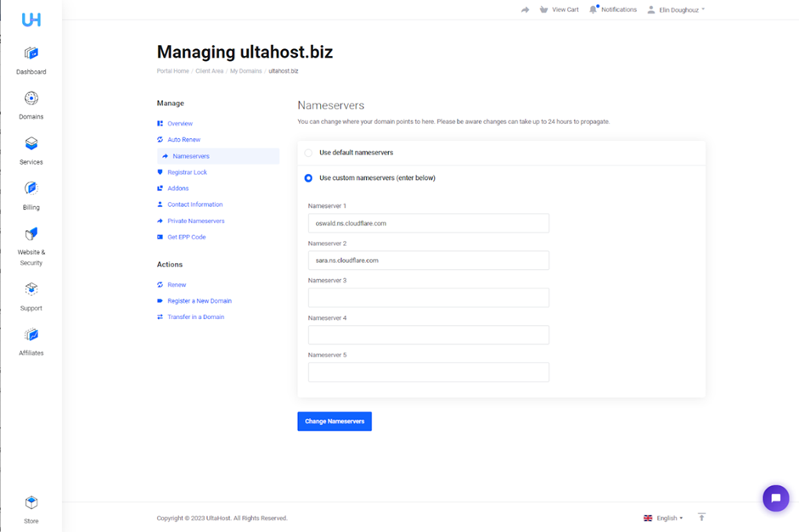Click the Contact Information person icon
The width and height of the screenshot is (799, 532).
160,204
